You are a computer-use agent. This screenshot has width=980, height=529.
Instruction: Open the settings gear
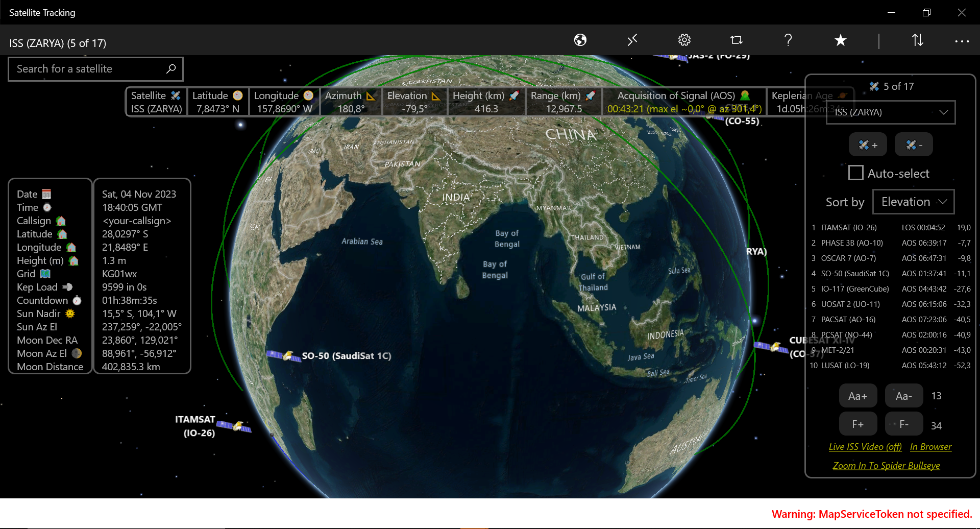684,40
